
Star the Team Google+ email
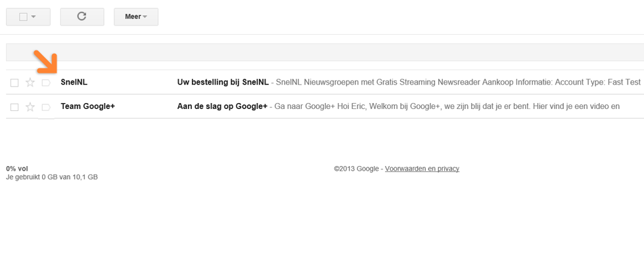30,107
